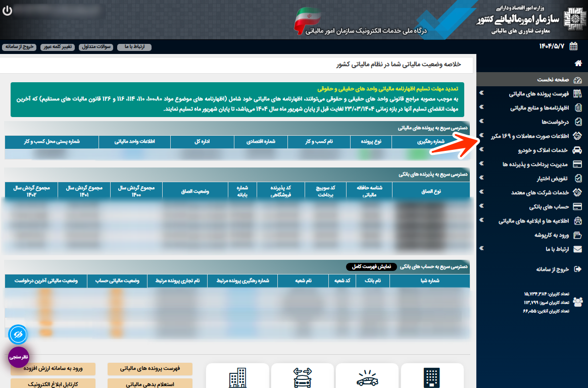Click the users group icon near user counts
The width and height of the screenshot is (588, 388).
pyautogui.click(x=578, y=302)
